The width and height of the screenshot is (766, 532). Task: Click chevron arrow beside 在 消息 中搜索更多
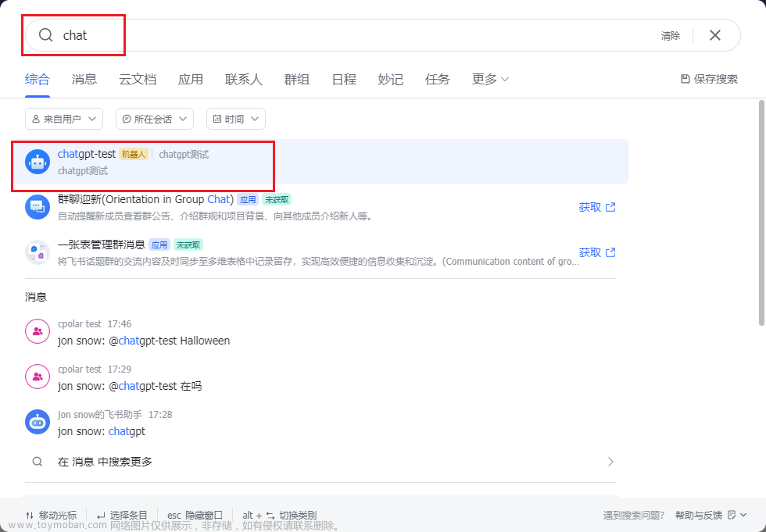[x=610, y=461]
